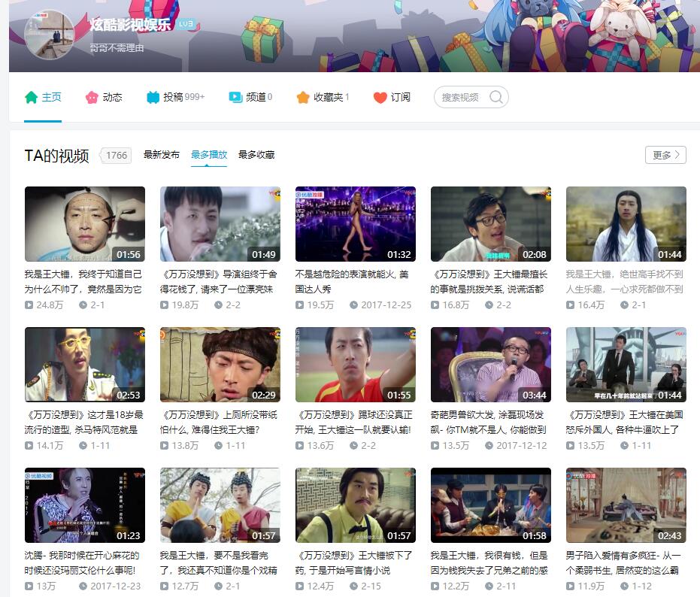Click the 频道 channel play icon
Screen dimensions: 700x597
click(x=235, y=97)
